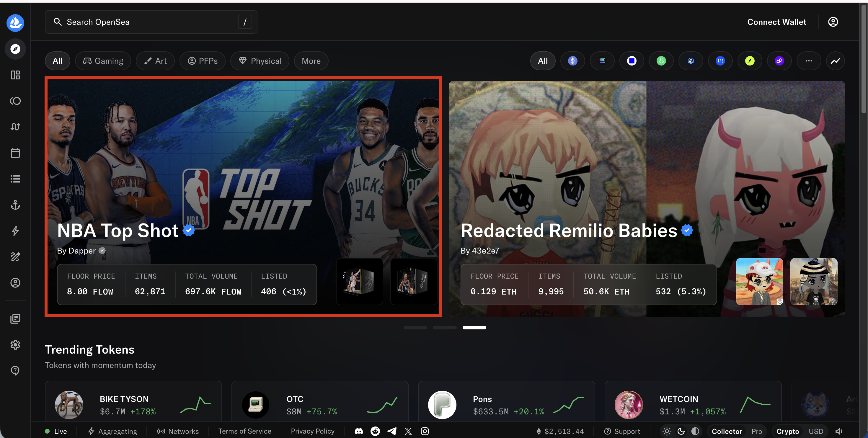Open the Aggregating status in footer
This screenshot has width=868, height=438.
click(112, 431)
